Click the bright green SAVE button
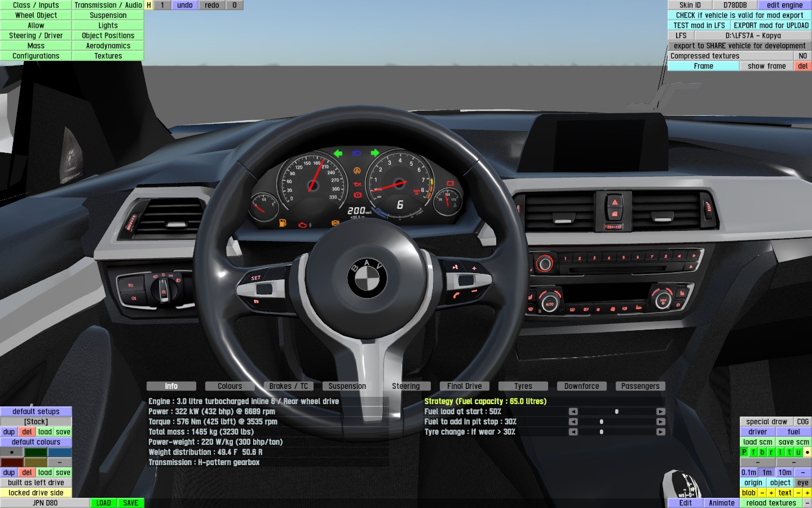This screenshot has height=508, width=812. point(131,503)
